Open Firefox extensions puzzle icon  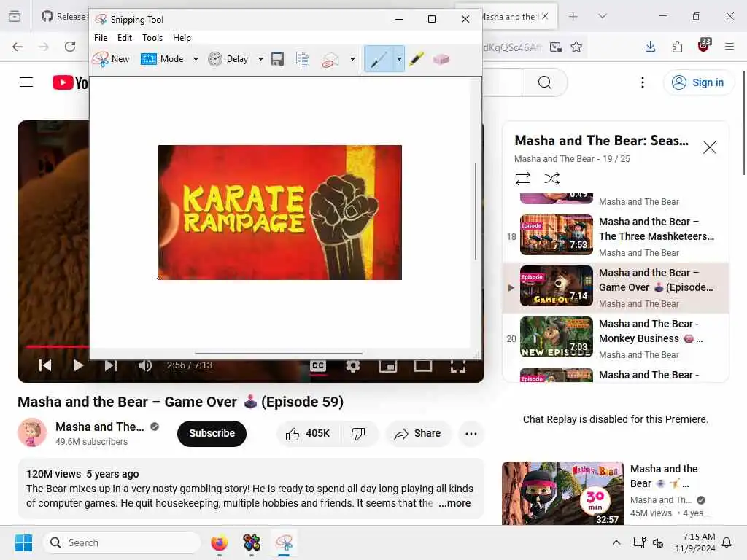pos(677,47)
